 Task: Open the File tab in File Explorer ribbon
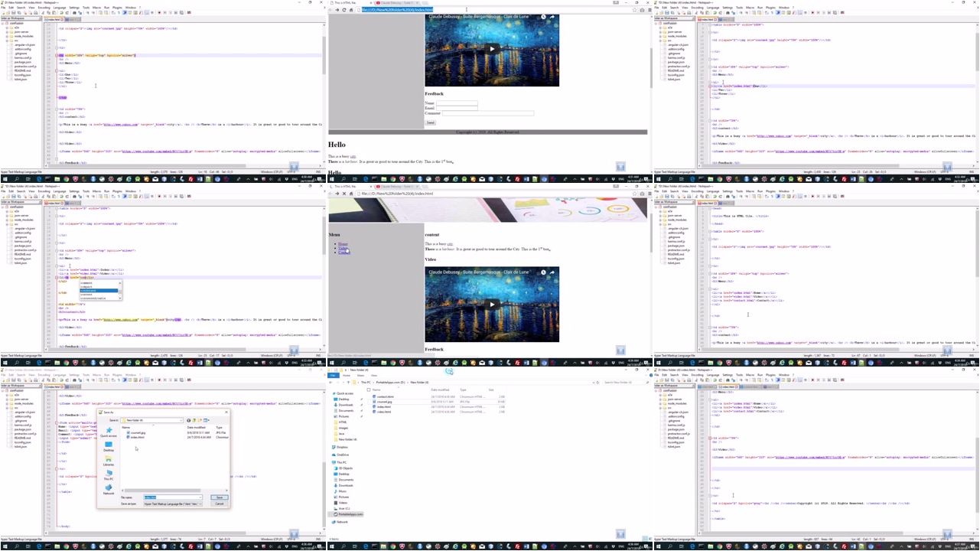[333, 376]
